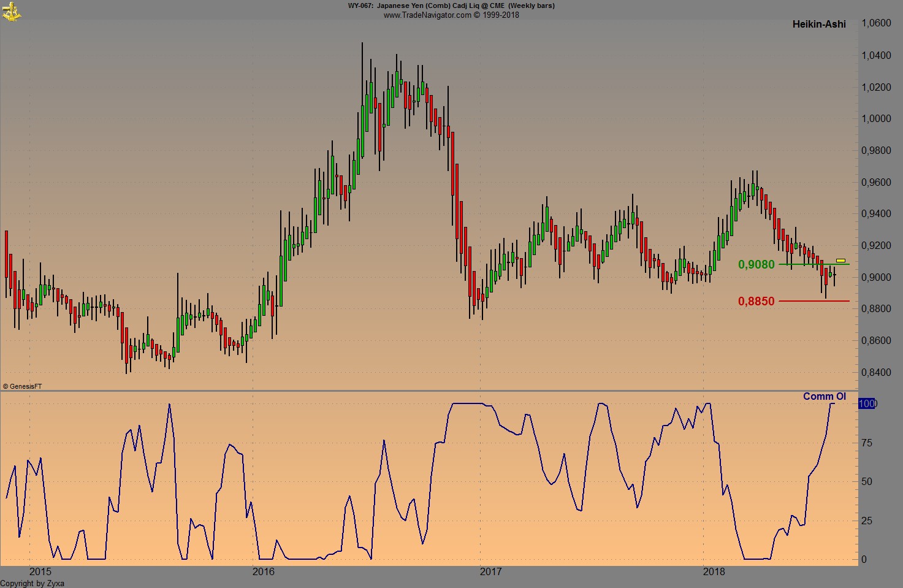This screenshot has height=588, width=903.
Task: Click the '0,9800' price axis value
Action: point(877,151)
